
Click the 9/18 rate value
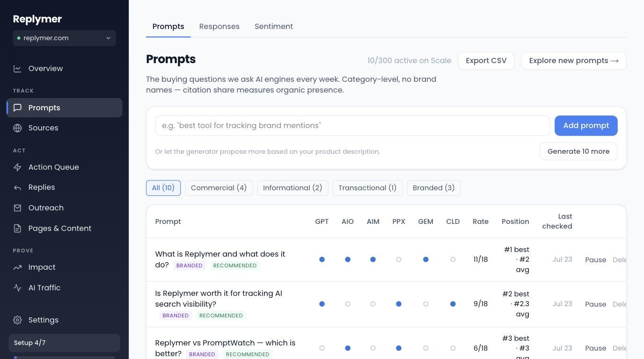coord(481,304)
